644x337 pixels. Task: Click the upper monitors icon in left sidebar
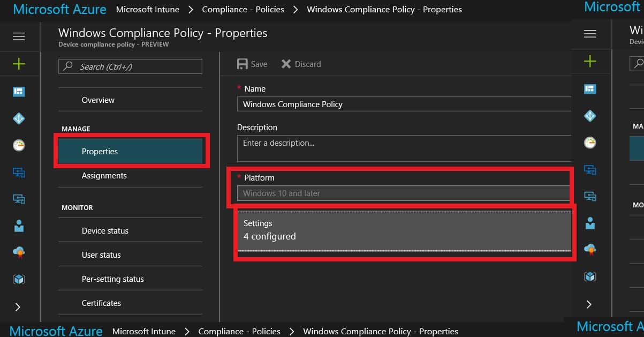click(x=19, y=173)
